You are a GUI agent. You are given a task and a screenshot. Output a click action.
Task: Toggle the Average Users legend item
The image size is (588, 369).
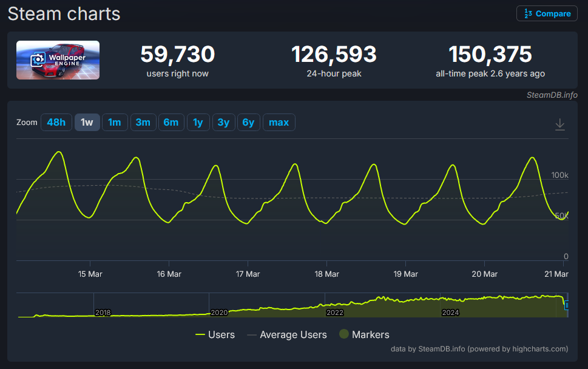click(287, 334)
